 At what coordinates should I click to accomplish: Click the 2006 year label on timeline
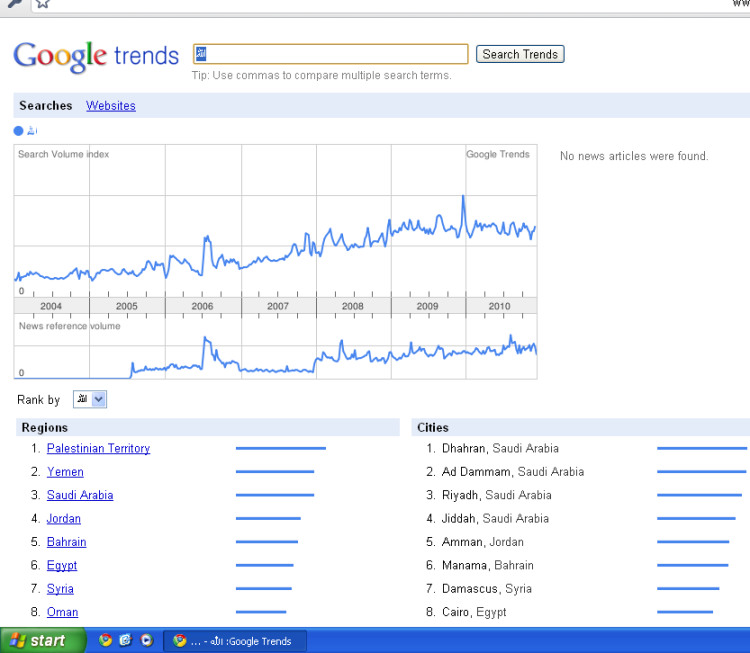coord(202,306)
